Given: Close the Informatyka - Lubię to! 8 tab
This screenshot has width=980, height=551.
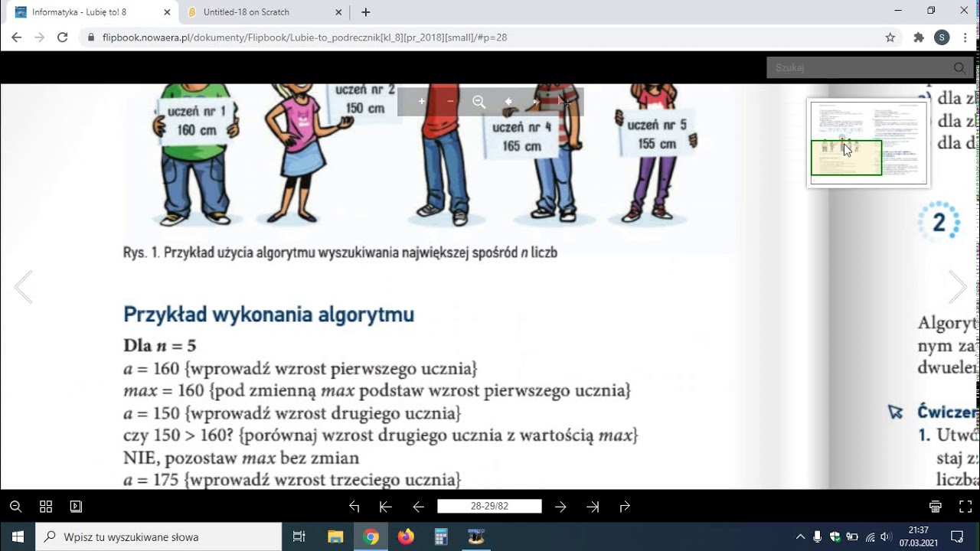Looking at the screenshot, I should click(x=166, y=12).
